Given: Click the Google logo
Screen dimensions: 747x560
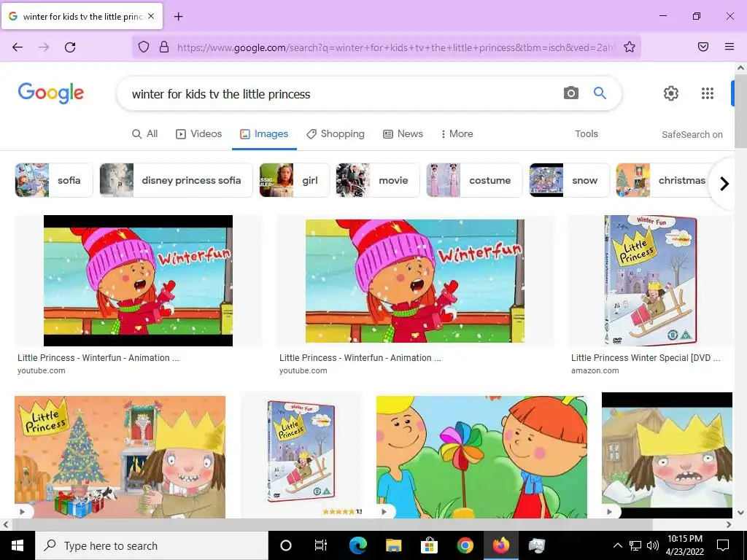Looking at the screenshot, I should click(x=51, y=93).
